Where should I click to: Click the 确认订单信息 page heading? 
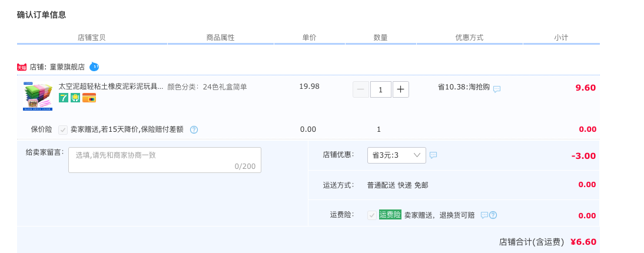[x=41, y=15]
